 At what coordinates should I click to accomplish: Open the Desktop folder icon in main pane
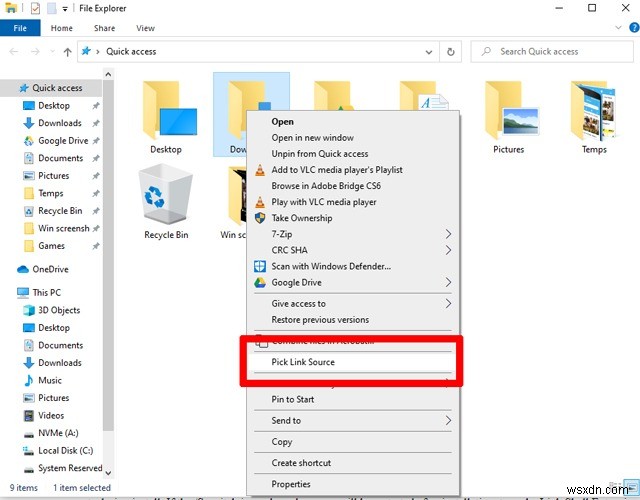click(169, 109)
